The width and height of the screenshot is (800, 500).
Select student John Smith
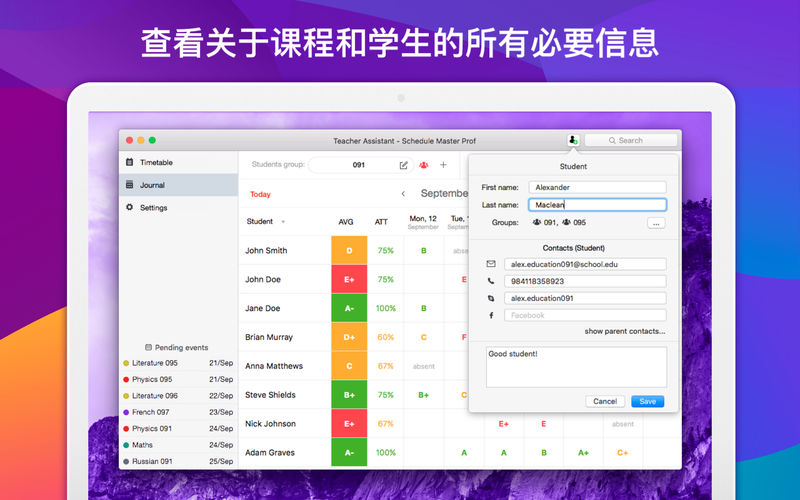pos(266,251)
